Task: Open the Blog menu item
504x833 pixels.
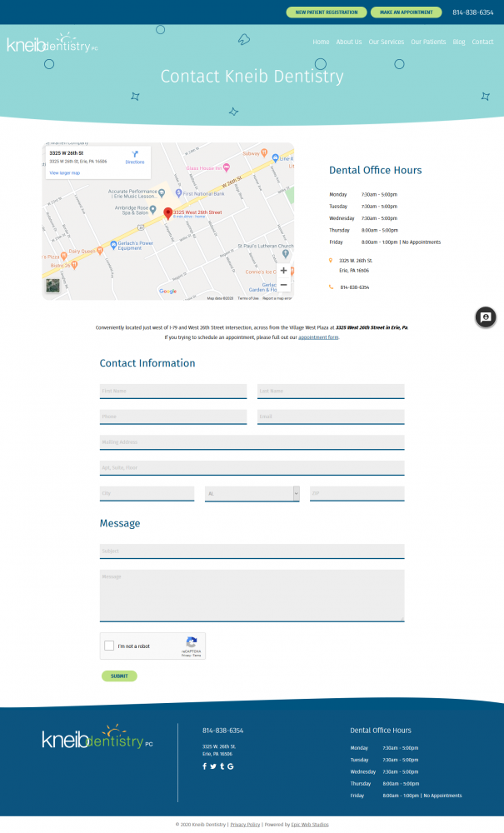Action: coord(459,42)
